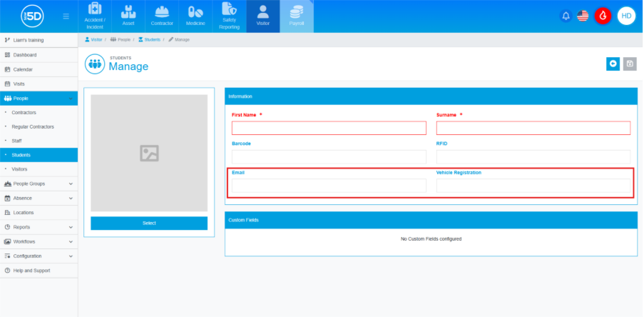The width and height of the screenshot is (644, 317).
Task: Open the Safety Reporting module
Action: tap(229, 16)
